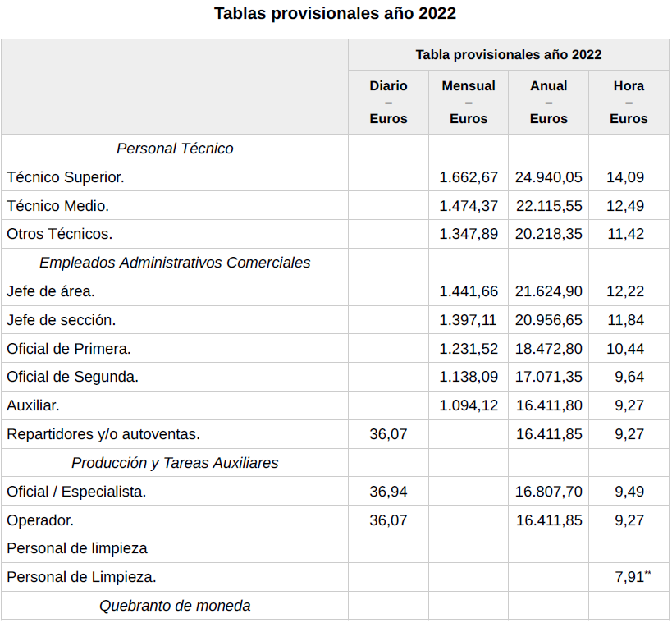
Task: Select the monthly value 1.397,11 for Jefe de sección
Action: tap(469, 320)
